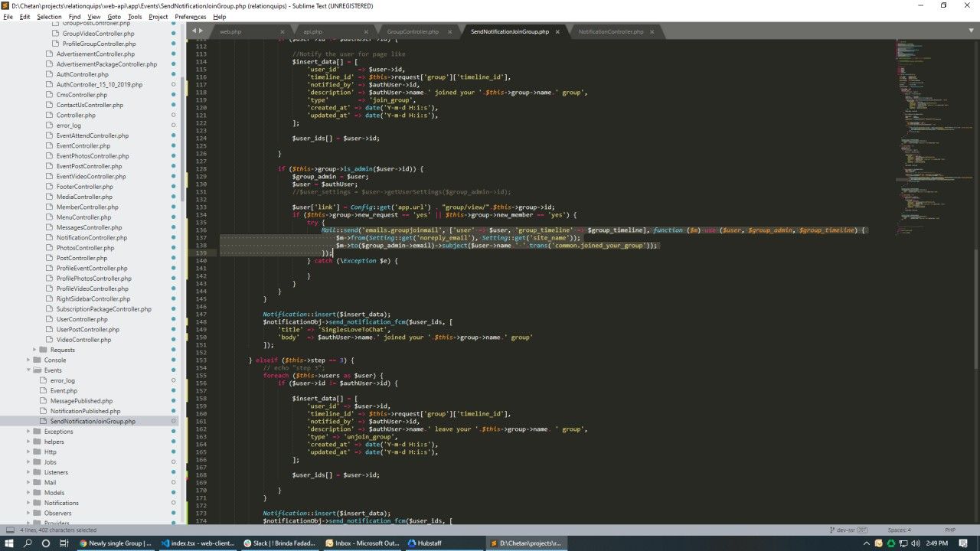This screenshot has height=551, width=980.
Task: Open the Preferences menu
Action: pyautogui.click(x=190, y=17)
